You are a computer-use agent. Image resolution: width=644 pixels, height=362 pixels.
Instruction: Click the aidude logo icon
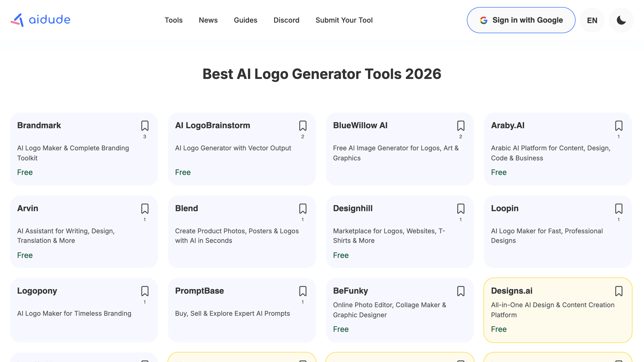click(x=17, y=20)
